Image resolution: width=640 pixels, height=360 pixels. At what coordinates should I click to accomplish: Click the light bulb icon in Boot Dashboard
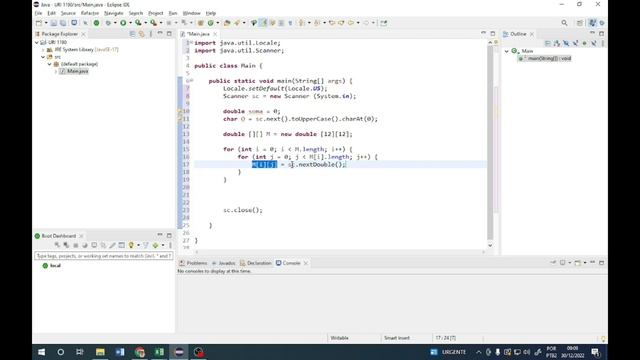click(x=131, y=245)
